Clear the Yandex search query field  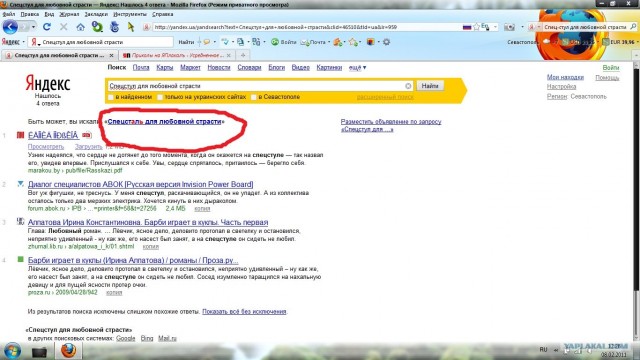pos(408,86)
